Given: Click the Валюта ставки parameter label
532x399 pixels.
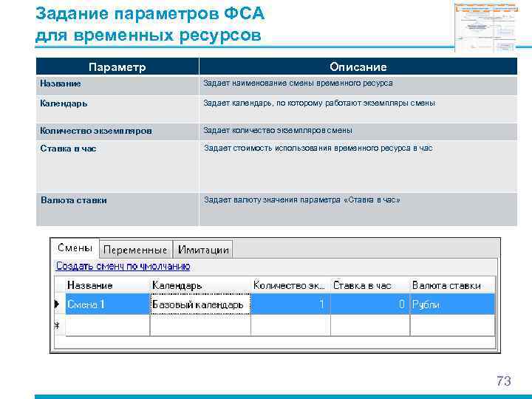Looking at the screenshot, I should pyautogui.click(x=74, y=200).
